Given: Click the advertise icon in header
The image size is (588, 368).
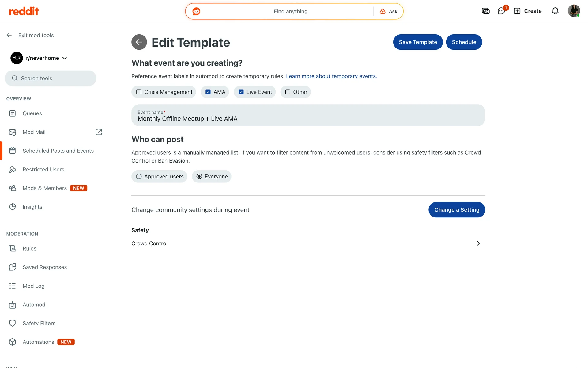Looking at the screenshot, I should [485, 11].
